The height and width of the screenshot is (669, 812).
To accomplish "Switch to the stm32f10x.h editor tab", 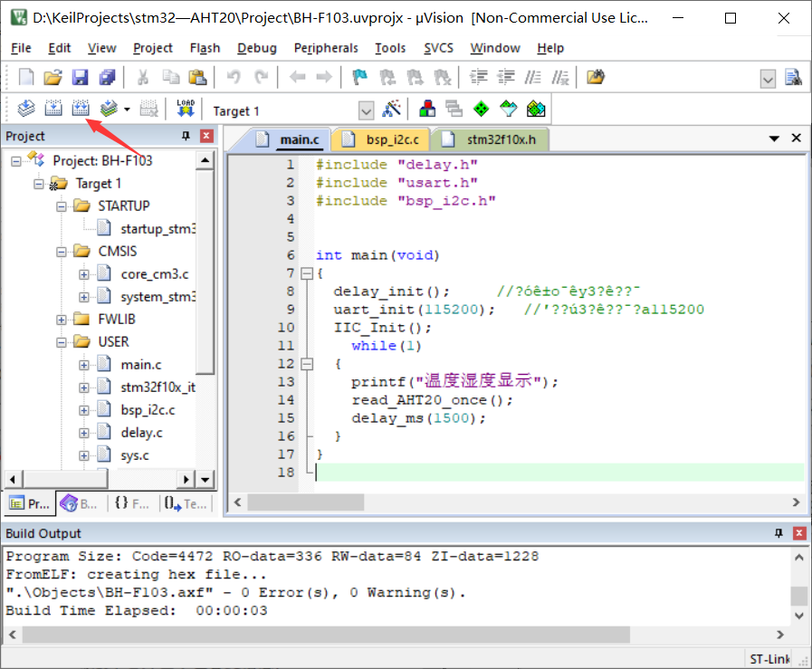I will pos(491,139).
